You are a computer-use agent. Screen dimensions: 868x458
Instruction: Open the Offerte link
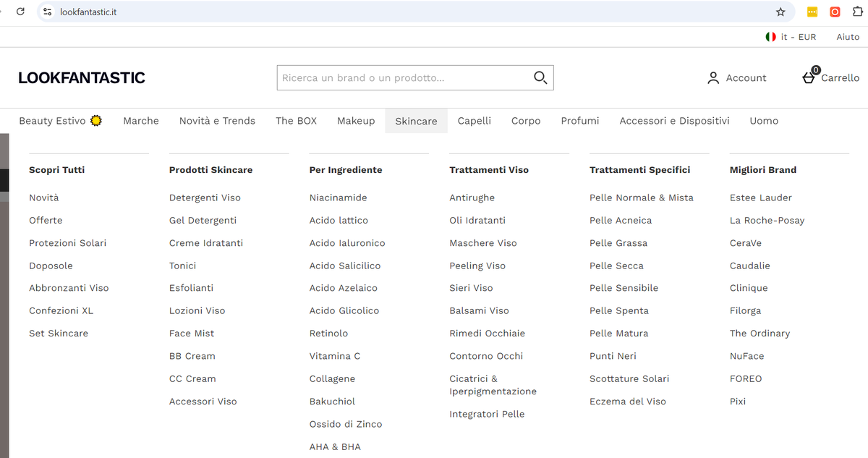[x=46, y=220]
